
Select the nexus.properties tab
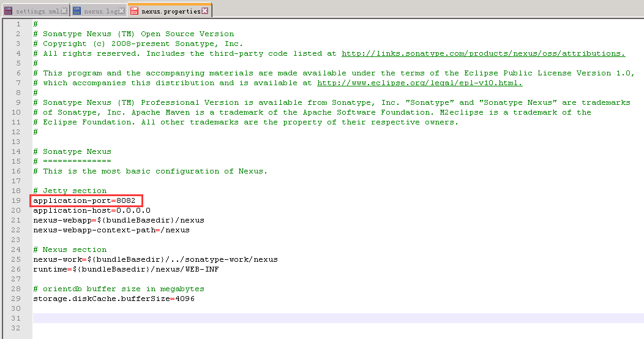click(171, 11)
